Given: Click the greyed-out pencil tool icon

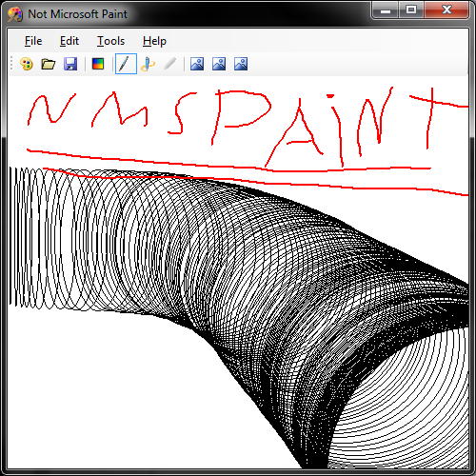Looking at the screenshot, I should tap(169, 64).
